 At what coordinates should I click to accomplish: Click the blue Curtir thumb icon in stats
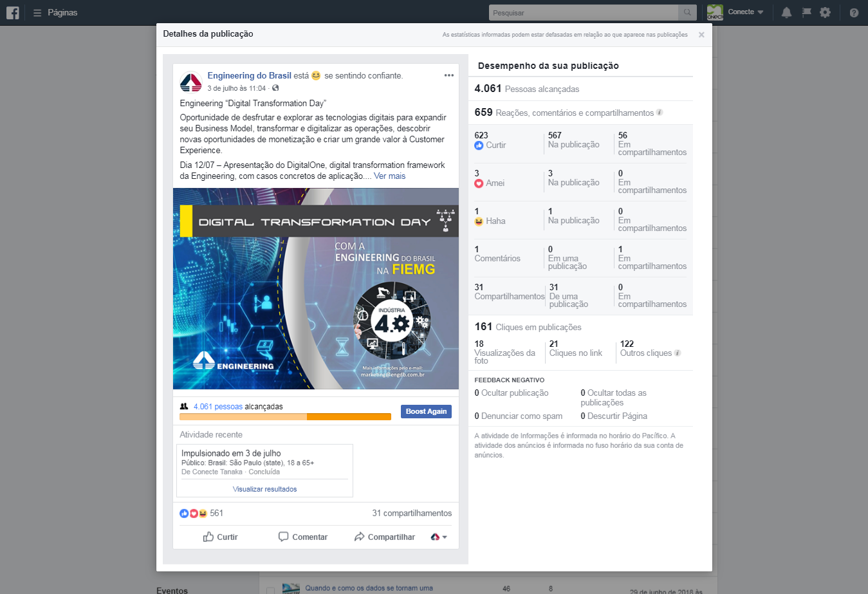(x=479, y=145)
